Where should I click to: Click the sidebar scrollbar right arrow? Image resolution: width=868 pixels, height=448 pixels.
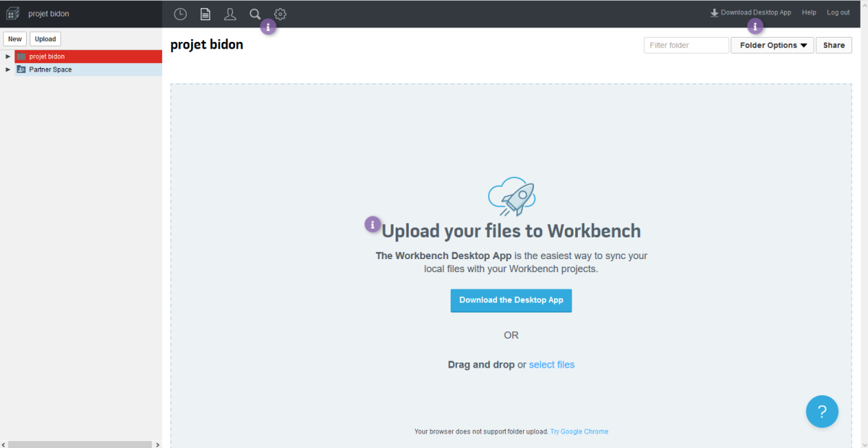coord(158,444)
